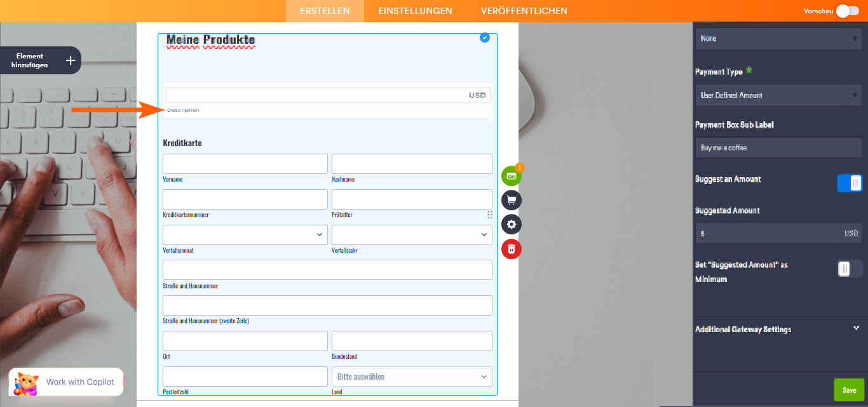
Task: Open the payment settings gear icon
Action: (x=511, y=224)
